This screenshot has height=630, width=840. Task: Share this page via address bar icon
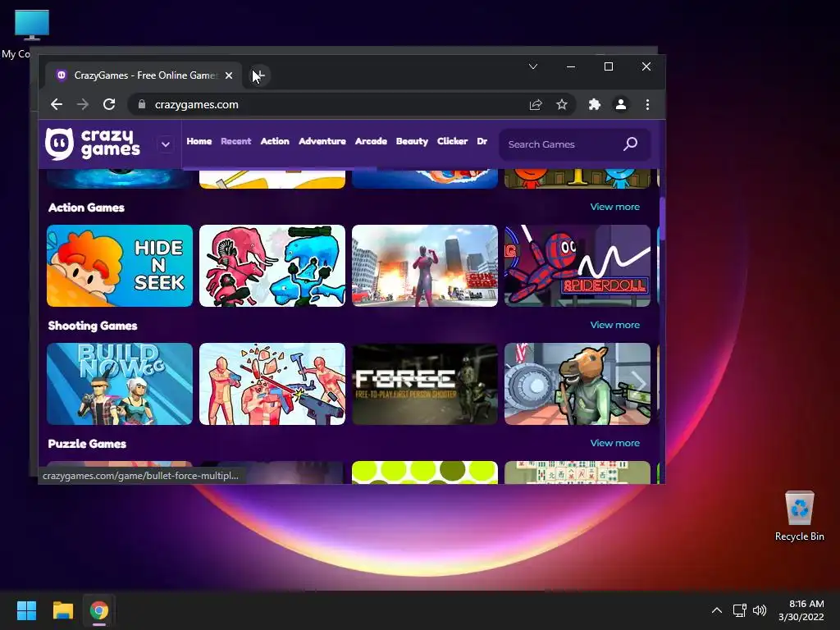click(x=536, y=104)
